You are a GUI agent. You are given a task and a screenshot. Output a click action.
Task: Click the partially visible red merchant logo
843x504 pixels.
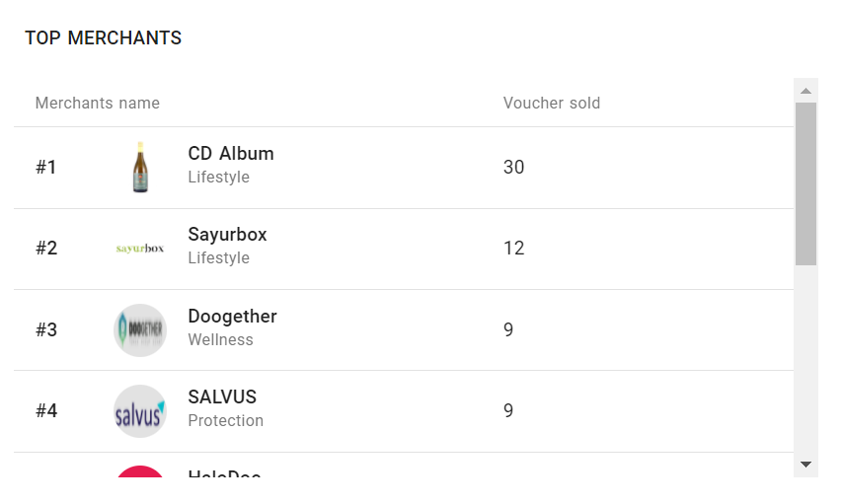pos(140,471)
